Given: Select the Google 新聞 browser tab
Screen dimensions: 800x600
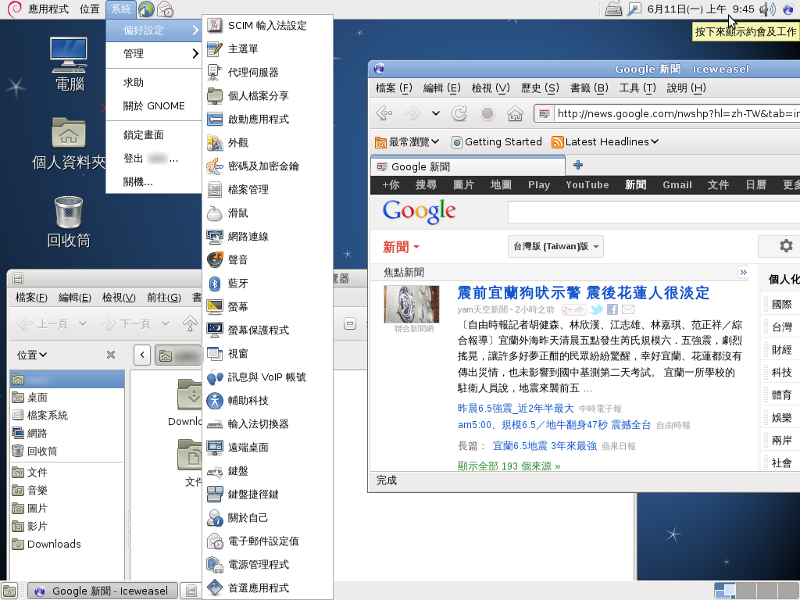Looking at the screenshot, I should [468, 166].
